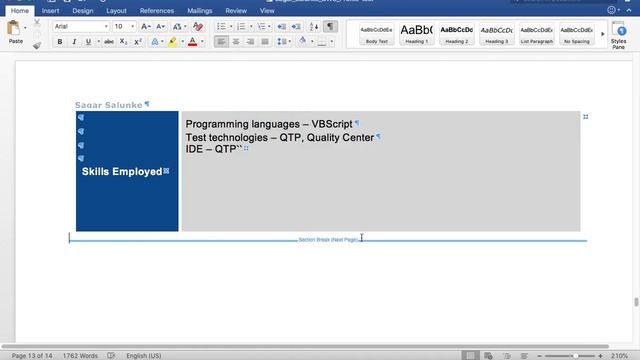Screen dimensions: 640x360
Task: Click the Format Painter brush icon
Action: (37, 46)
